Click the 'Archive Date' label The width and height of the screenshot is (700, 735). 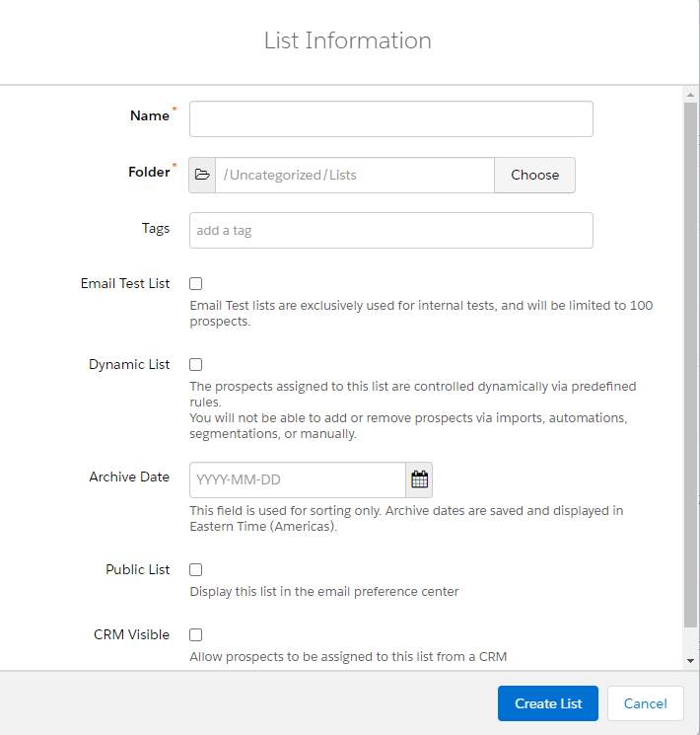click(129, 477)
